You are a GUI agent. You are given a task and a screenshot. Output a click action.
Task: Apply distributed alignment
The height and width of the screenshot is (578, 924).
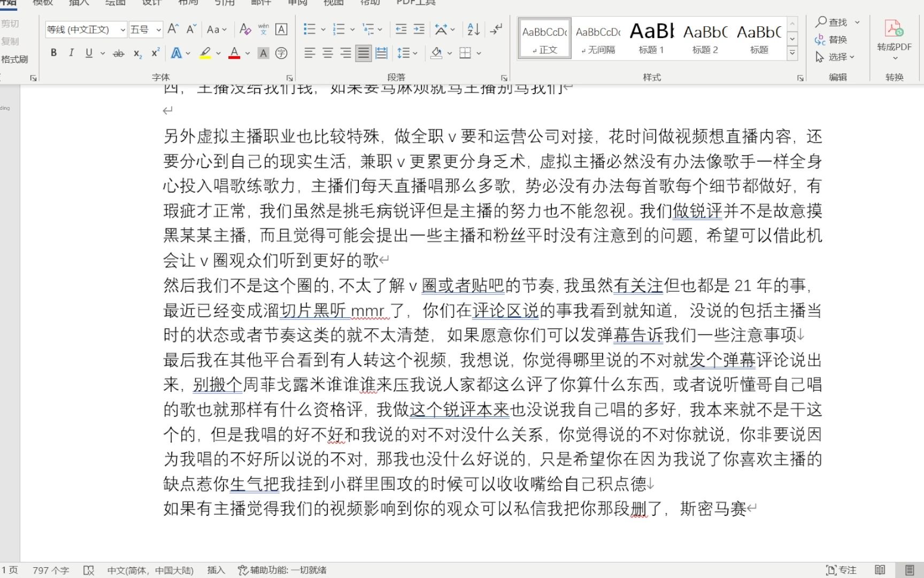tap(381, 53)
